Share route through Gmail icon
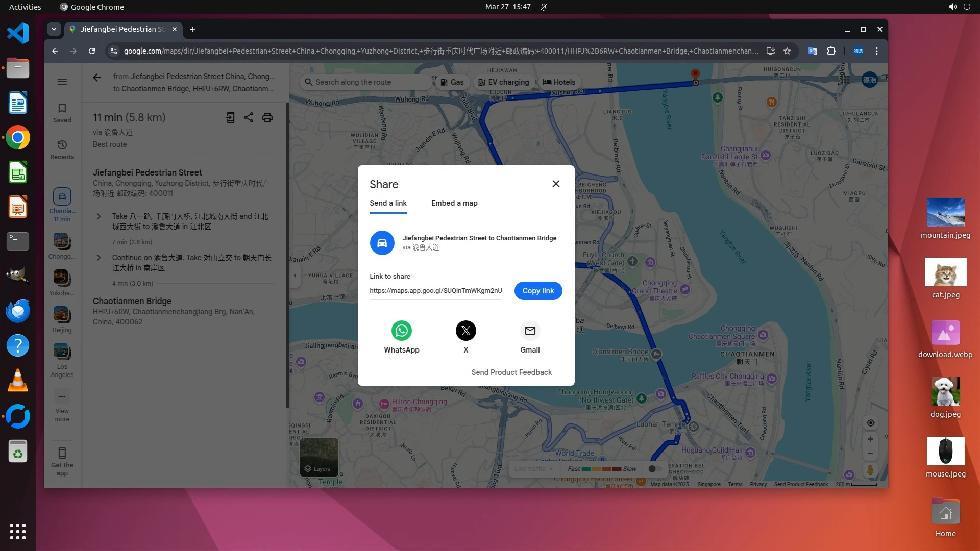Screen dimensions: 980x551 (530, 331)
